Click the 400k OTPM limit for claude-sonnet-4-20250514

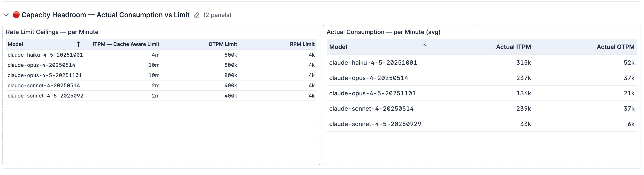(231, 85)
